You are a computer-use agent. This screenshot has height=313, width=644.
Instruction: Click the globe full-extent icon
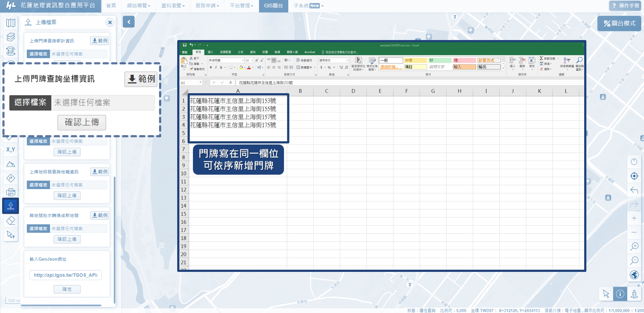[634, 275]
